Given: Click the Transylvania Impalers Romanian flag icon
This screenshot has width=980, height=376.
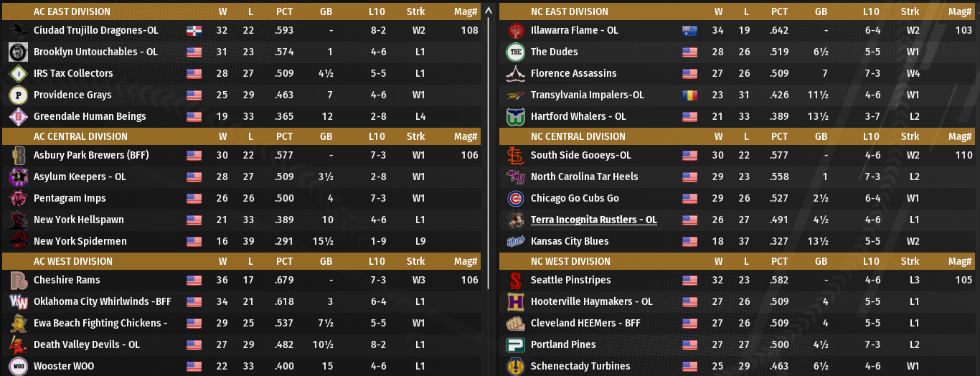Looking at the screenshot, I should click(x=689, y=95).
